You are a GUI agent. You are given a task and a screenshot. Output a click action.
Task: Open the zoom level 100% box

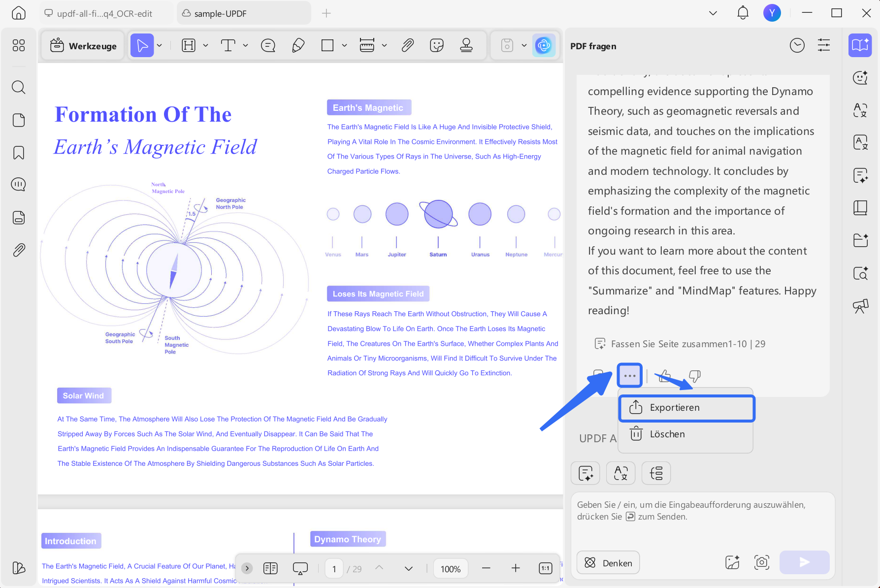(450, 569)
